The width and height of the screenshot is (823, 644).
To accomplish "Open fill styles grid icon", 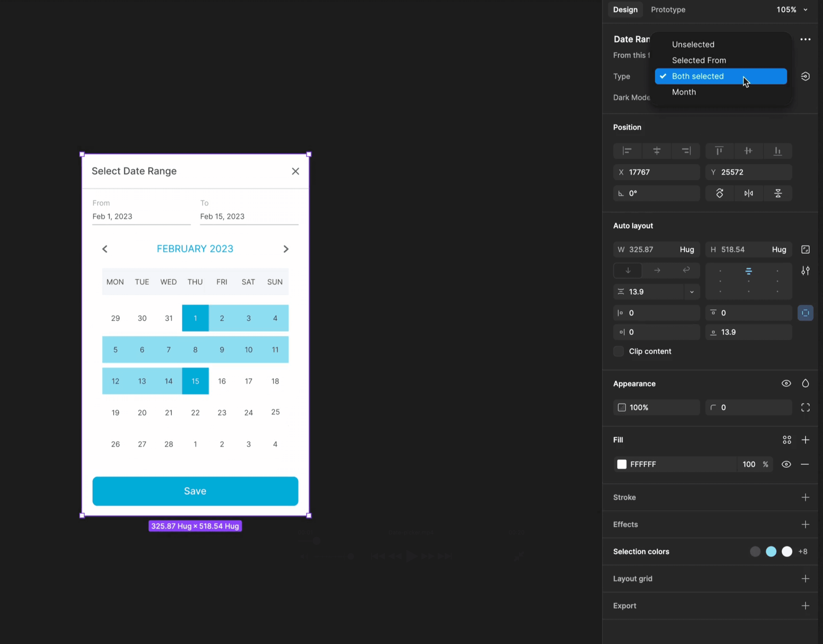I will click(x=787, y=440).
